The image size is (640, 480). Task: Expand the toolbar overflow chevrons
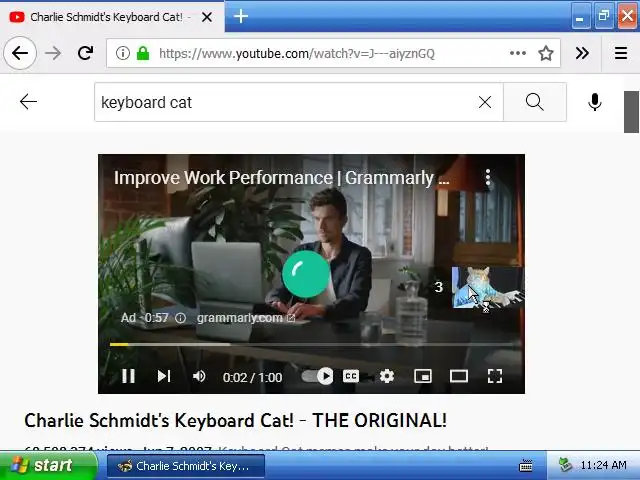[582, 53]
